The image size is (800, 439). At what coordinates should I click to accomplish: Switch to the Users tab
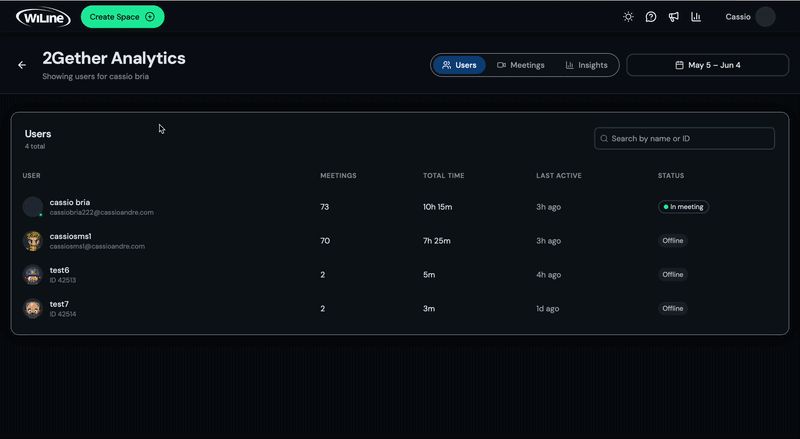(459, 65)
